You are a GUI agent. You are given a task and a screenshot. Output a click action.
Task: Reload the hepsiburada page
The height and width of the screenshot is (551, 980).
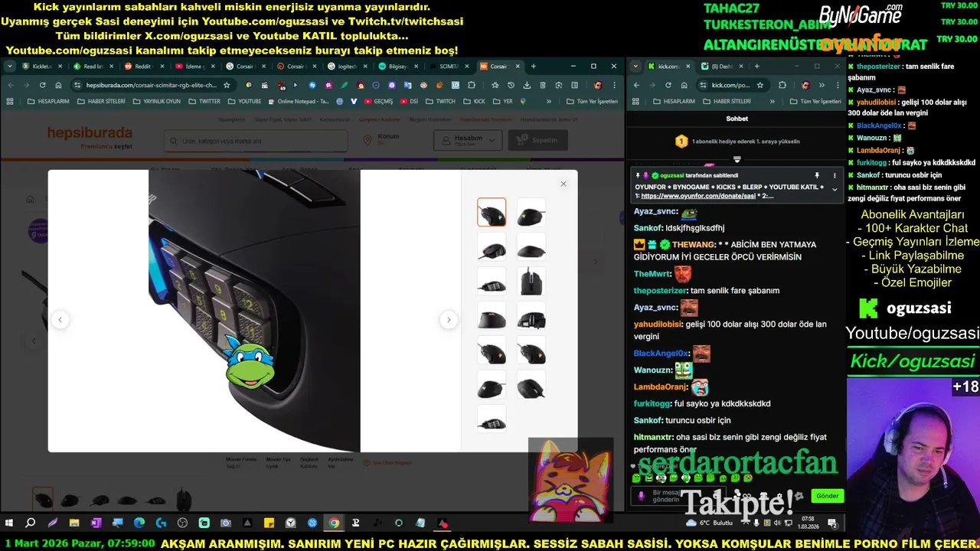(42, 85)
